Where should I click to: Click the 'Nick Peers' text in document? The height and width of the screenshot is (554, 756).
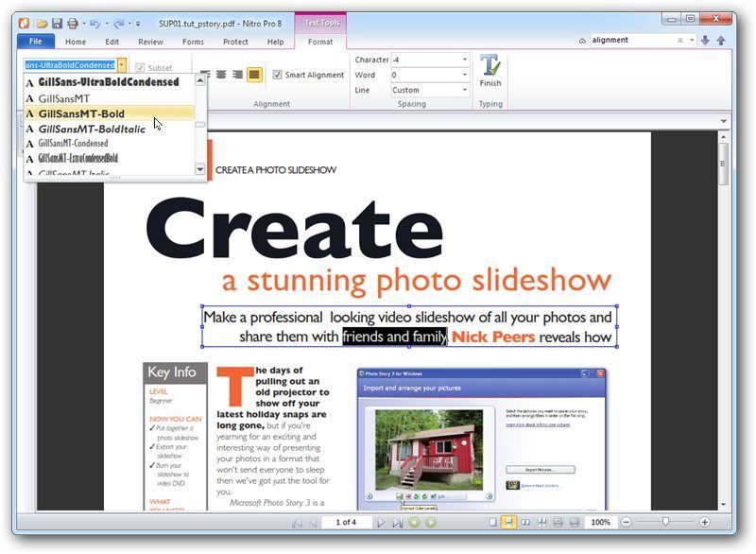coord(492,337)
